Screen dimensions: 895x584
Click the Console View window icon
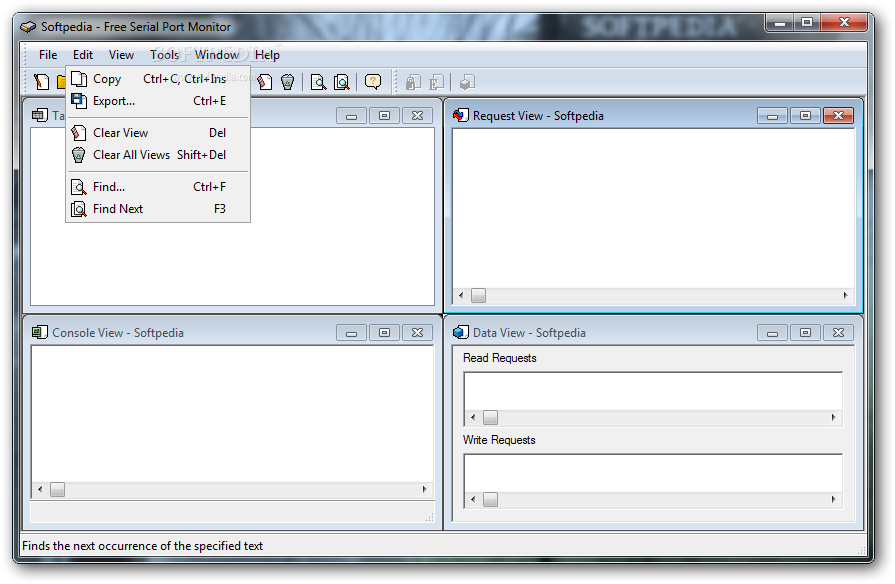pyautogui.click(x=40, y=332)
